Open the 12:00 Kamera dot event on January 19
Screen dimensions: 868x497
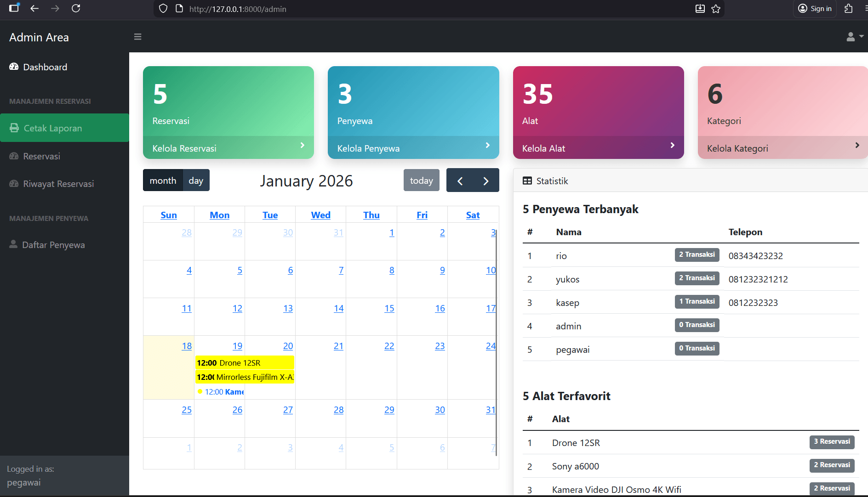220,392
